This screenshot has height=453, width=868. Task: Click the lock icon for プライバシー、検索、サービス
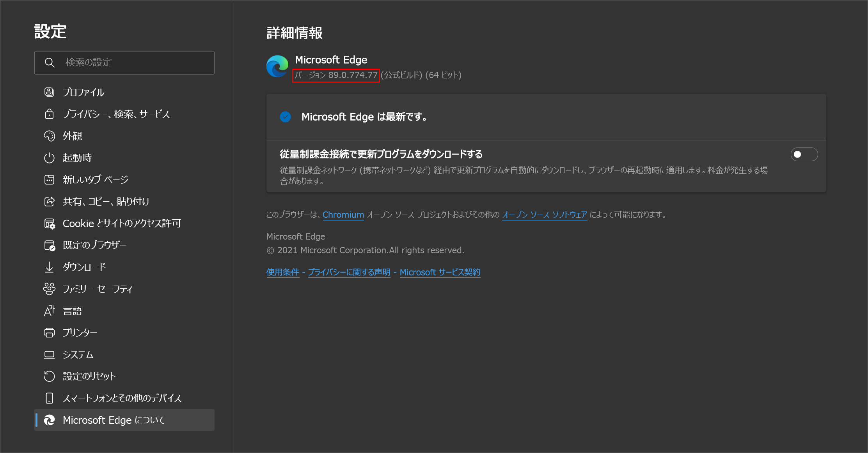pyautogui.click(x=49, y=114)
